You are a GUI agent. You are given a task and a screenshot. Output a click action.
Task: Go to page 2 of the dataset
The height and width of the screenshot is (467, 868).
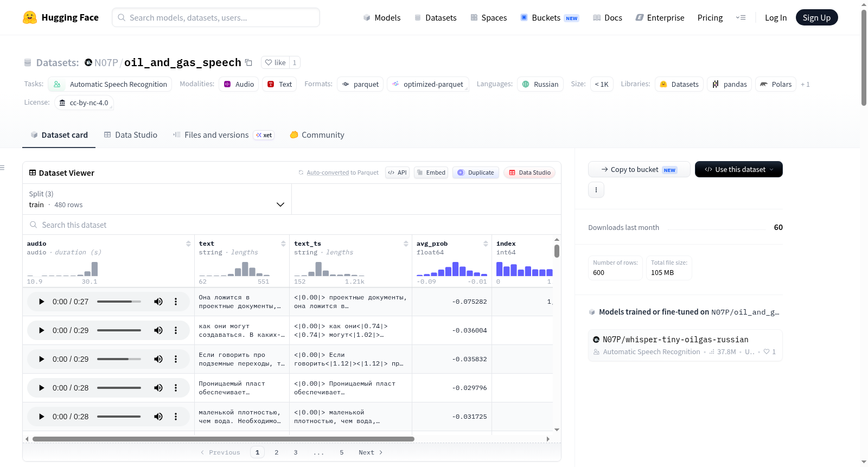(277, 452)
